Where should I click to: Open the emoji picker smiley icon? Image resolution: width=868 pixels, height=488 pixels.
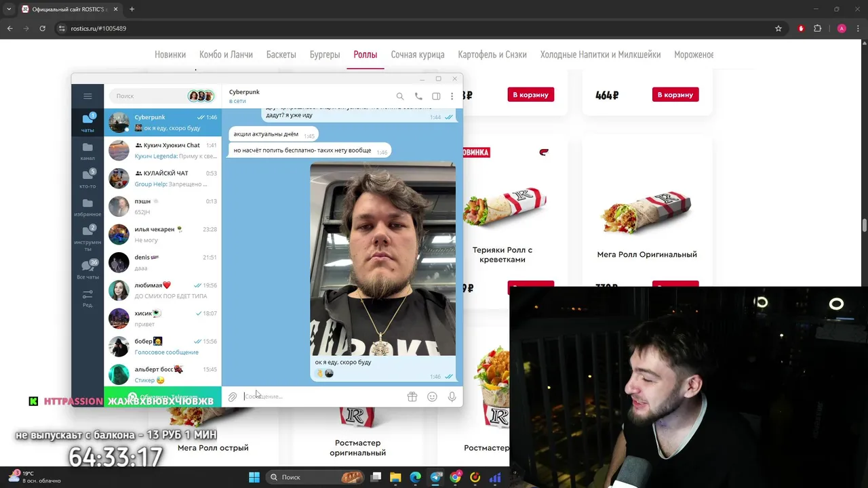432,396
